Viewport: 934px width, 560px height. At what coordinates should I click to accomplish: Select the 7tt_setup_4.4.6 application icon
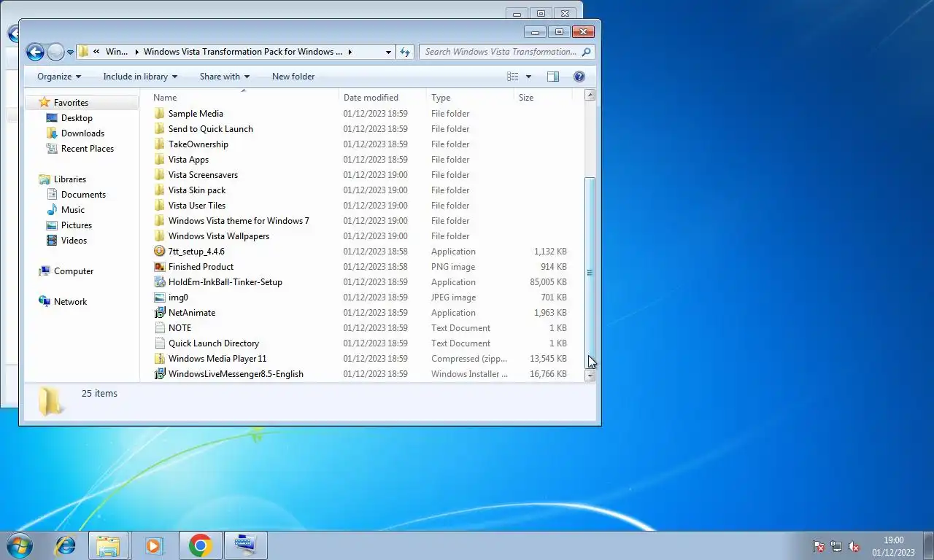tap(160, 252)
